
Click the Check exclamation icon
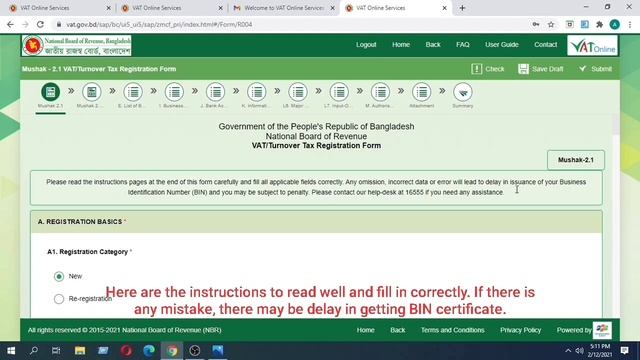point(476,69)
